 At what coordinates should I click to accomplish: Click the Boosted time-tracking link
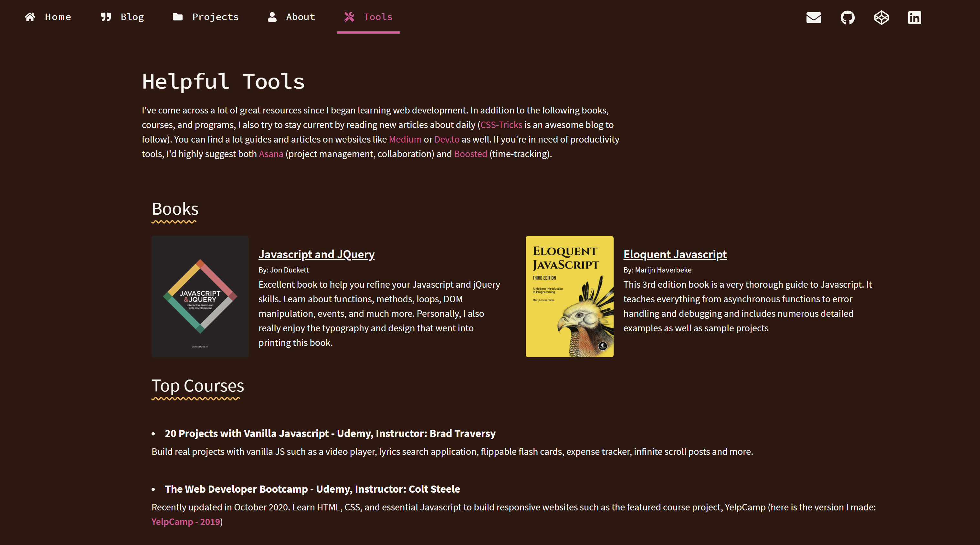[x=470, y=154]
